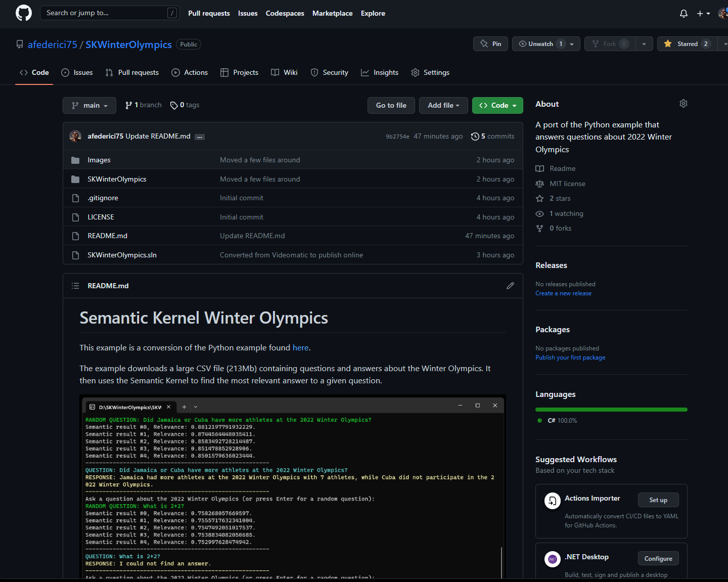Pin the repository
Screen dimensions: 728x582
click(490, 44)
